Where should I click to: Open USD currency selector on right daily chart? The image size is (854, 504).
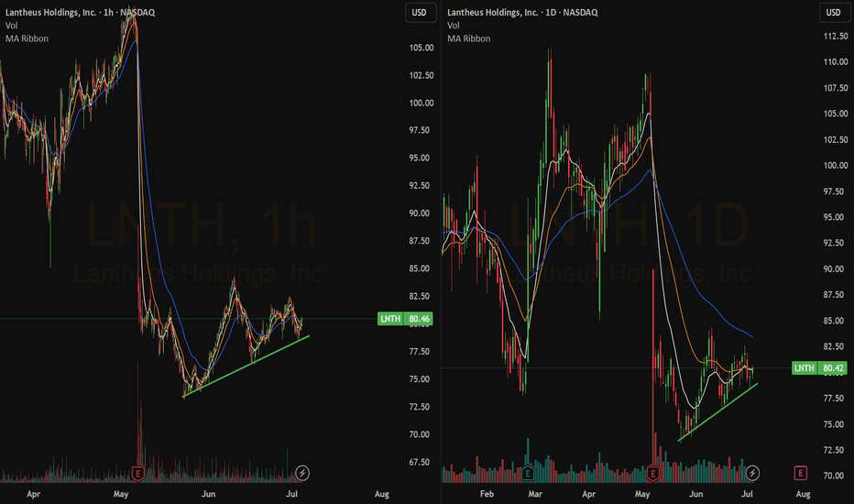pos(834,13)
